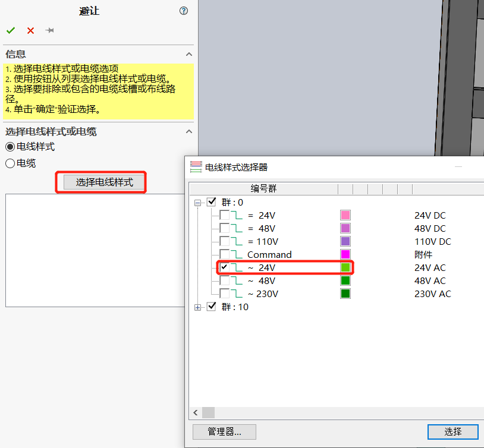Click the ~ 230V tree row label
The height and width of the screenshot is (448, 484).
[263, 294]
